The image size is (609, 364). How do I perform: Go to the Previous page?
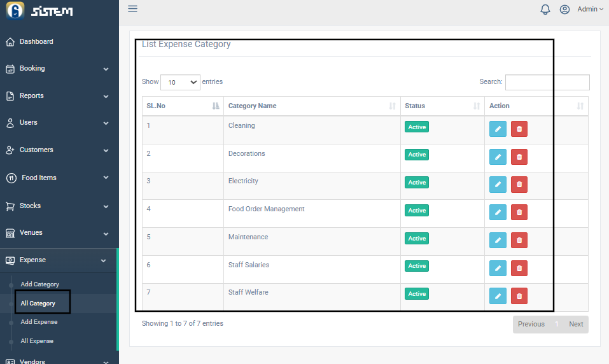(x=531, y=325)
